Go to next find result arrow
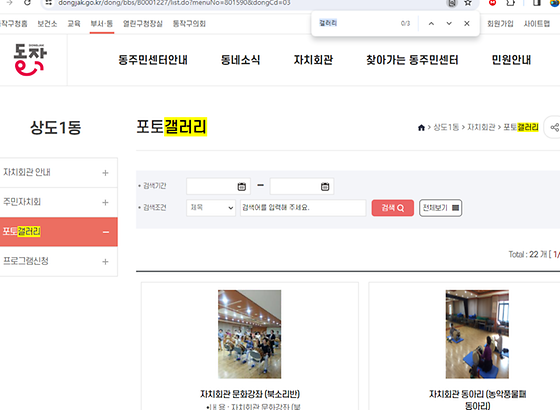560x410 pixels. (449, 24)
